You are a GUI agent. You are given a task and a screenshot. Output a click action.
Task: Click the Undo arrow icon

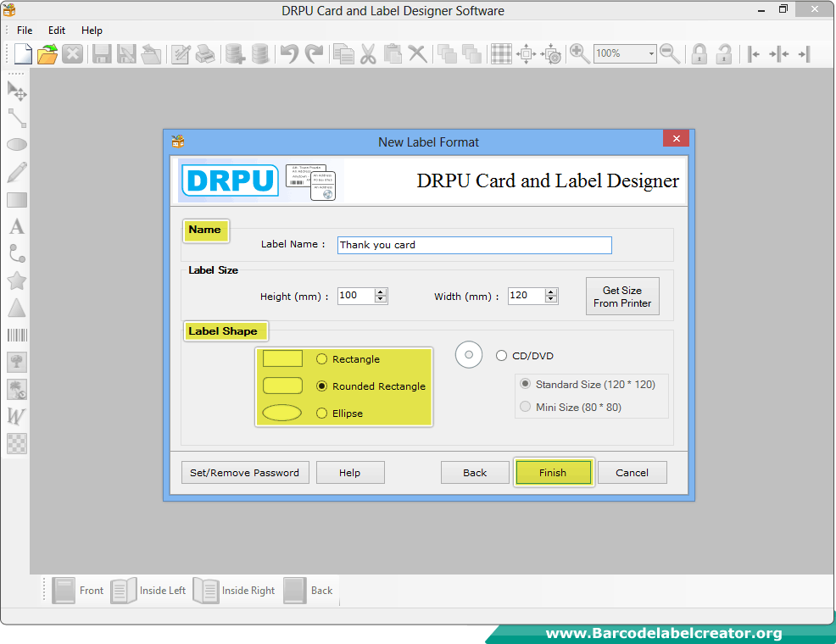[289, 53]
